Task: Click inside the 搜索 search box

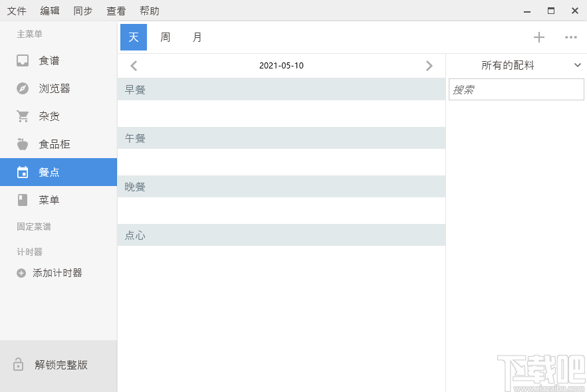Action: point(516,89)
